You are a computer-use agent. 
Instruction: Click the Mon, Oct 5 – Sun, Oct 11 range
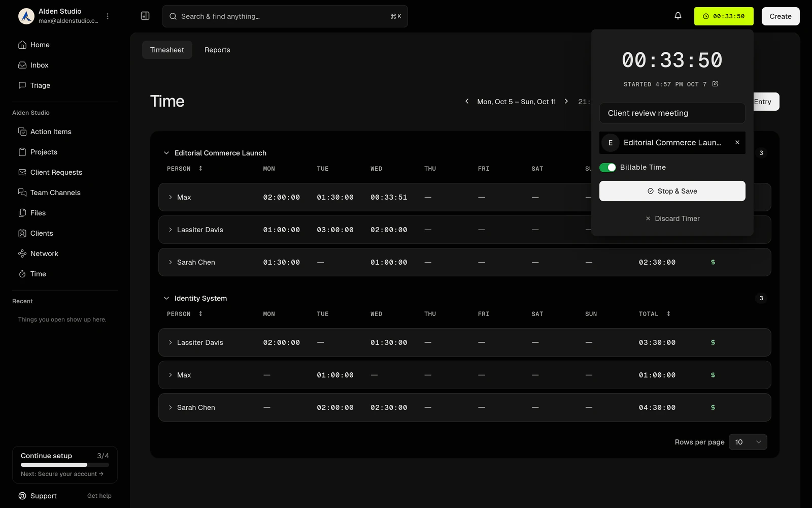517,102
